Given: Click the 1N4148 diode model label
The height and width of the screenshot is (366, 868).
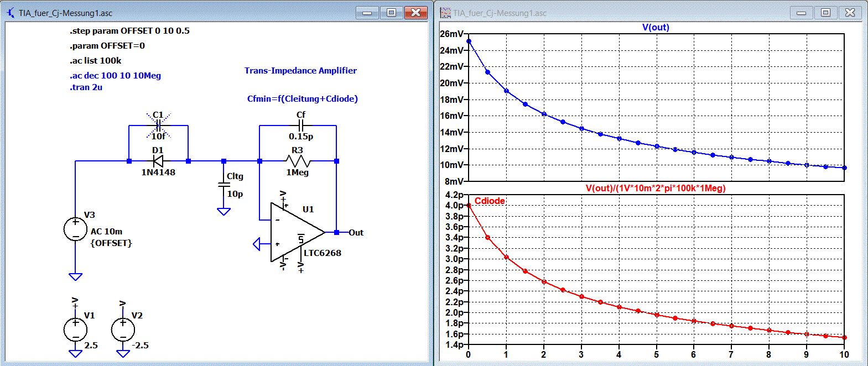Looking at the screenshot, I should (158, 172).
